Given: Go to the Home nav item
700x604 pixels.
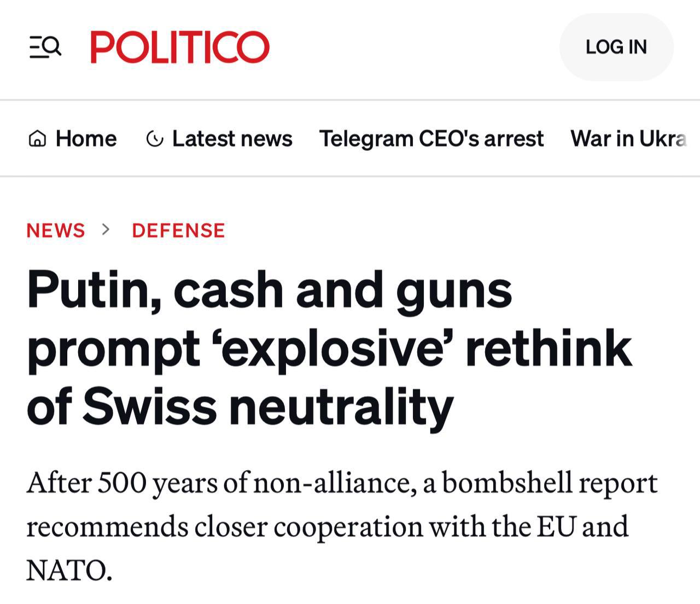Looking at the screenshot, I should click(72, 139).
